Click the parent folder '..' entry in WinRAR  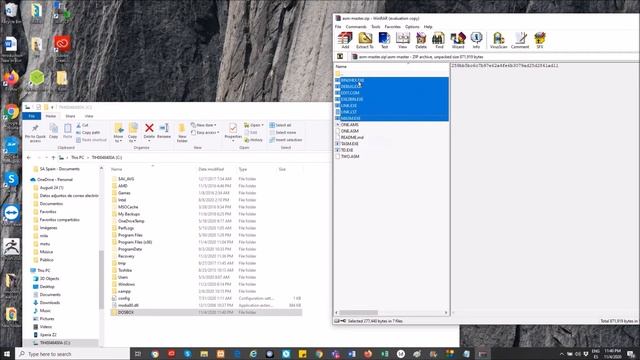[x=339, y=73]
